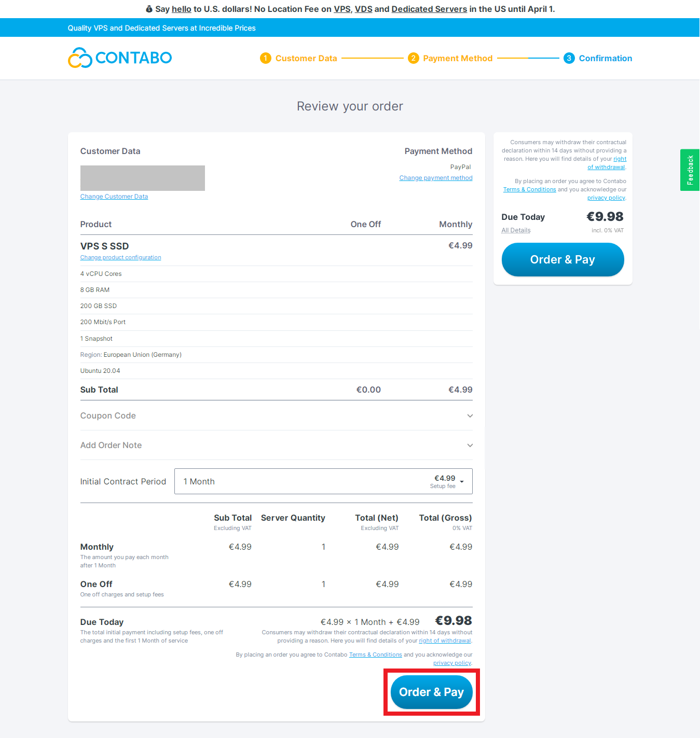Screen dimensions: 700x738
Task: Open right of withdrawal link in sidebar
Action: (x=607, y=163)
